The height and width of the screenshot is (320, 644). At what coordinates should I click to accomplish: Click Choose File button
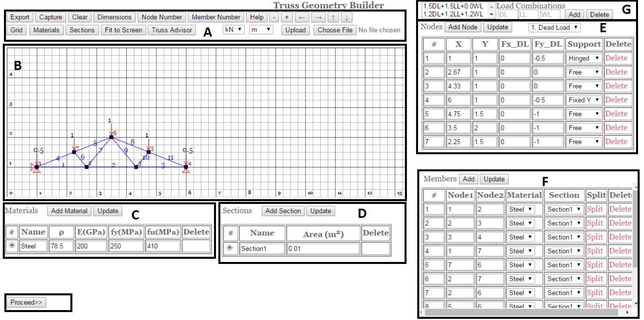click(335, 30)
